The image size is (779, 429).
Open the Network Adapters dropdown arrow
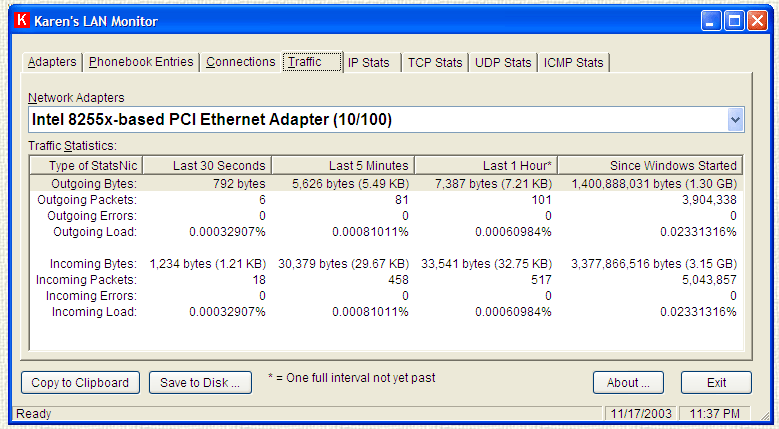pos(735,120)
